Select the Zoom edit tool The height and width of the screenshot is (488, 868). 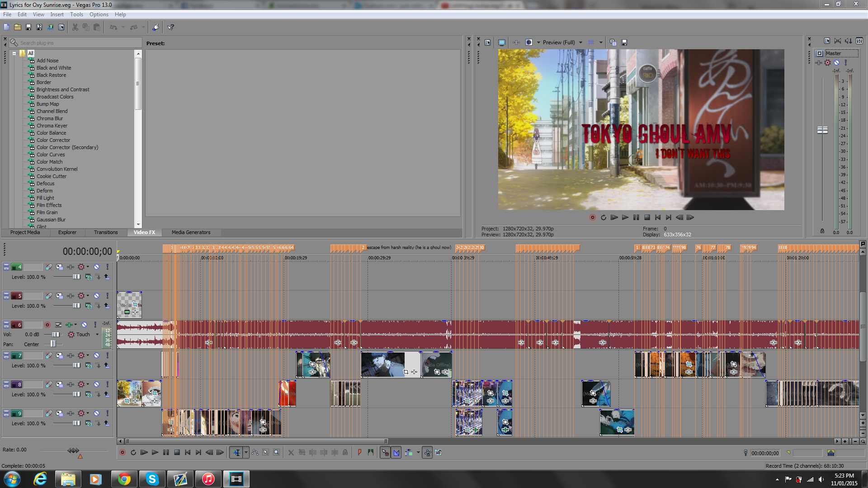[x=276, y=452]
